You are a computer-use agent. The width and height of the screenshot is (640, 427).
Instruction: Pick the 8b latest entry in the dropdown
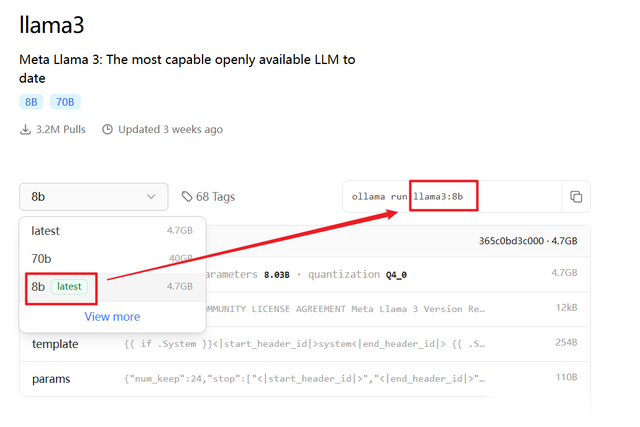tap(112, 287)
